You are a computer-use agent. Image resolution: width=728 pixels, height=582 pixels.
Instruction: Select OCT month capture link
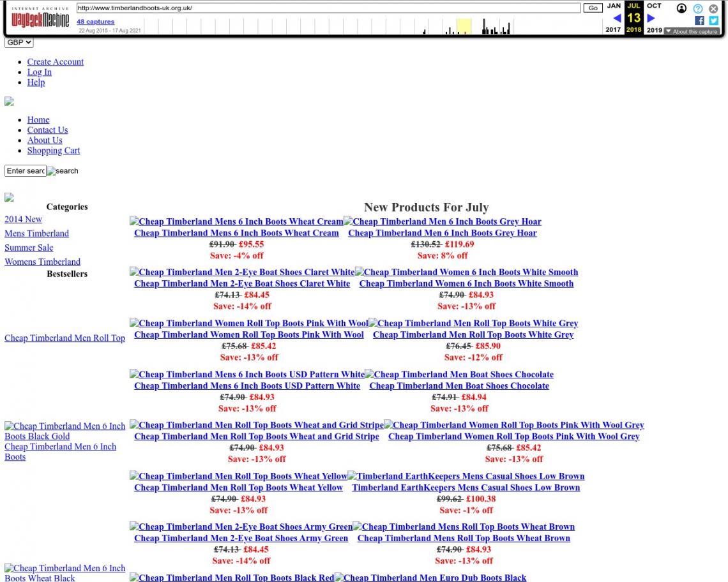click(654, 6)
